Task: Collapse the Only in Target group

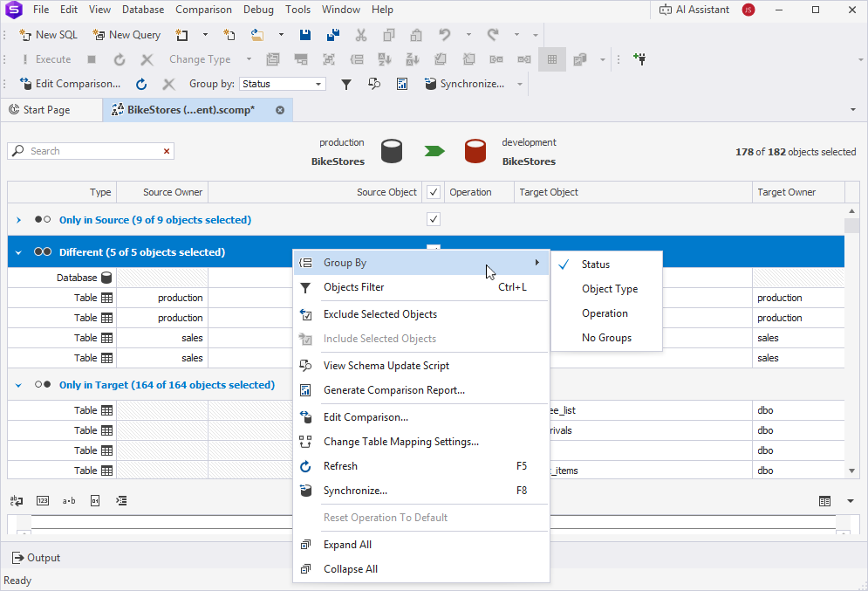Action: [18, 385]
